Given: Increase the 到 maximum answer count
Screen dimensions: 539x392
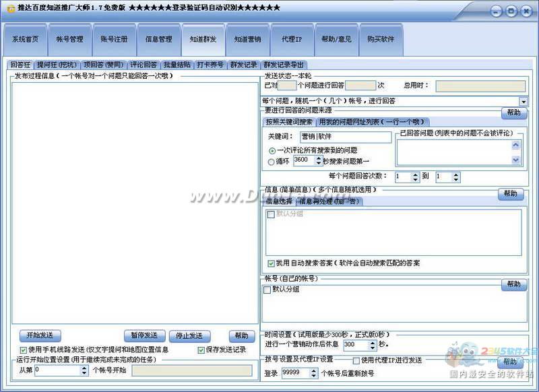Looking at the screenshot, I should tap(456, 175).
